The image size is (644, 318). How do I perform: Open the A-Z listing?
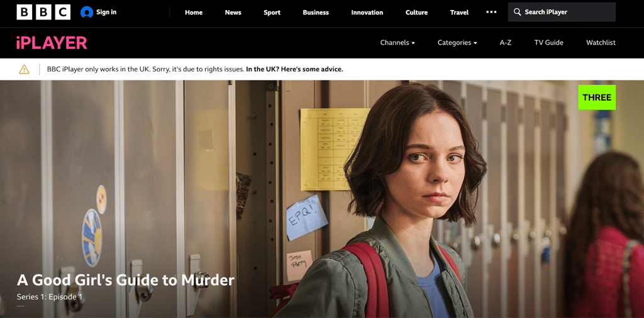click(x=505, y=43)
